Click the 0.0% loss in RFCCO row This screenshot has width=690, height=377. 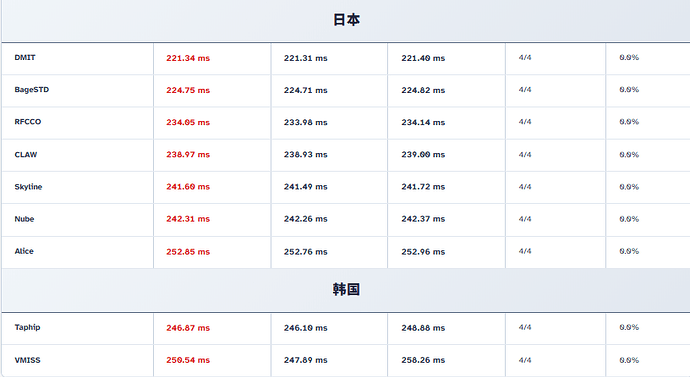coord(629,122)
